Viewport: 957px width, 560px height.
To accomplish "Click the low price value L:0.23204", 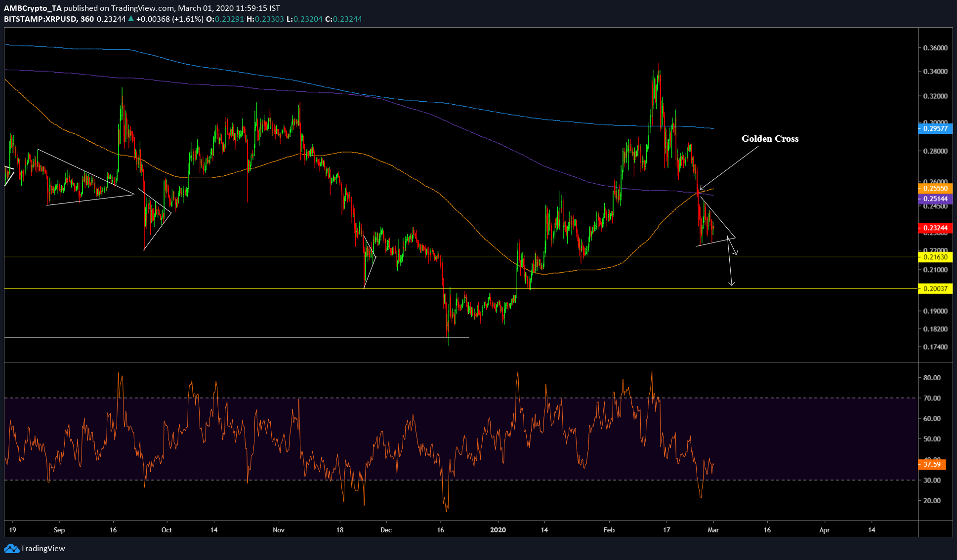I will pyautogui.click(x=304, y=19).
